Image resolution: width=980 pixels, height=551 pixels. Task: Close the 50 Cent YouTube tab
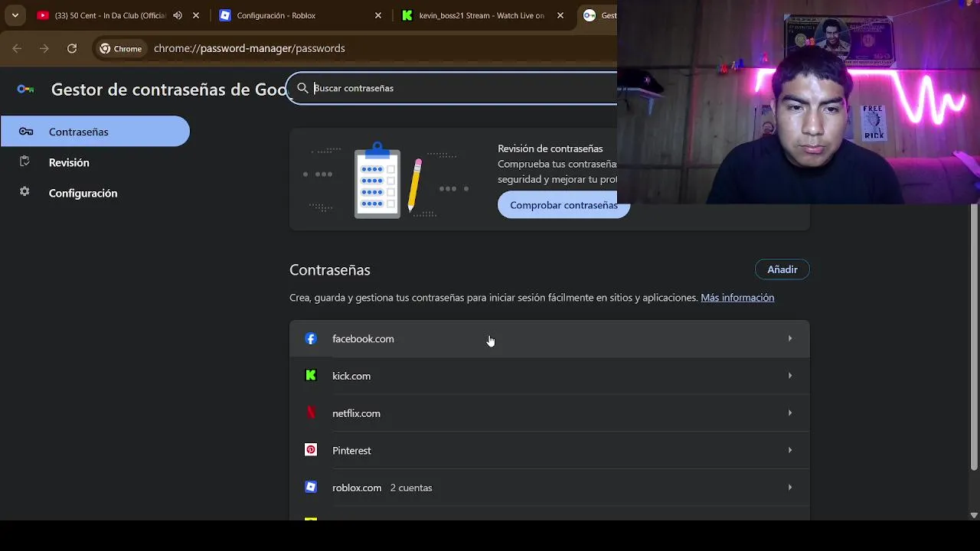[x=196, y=15]
